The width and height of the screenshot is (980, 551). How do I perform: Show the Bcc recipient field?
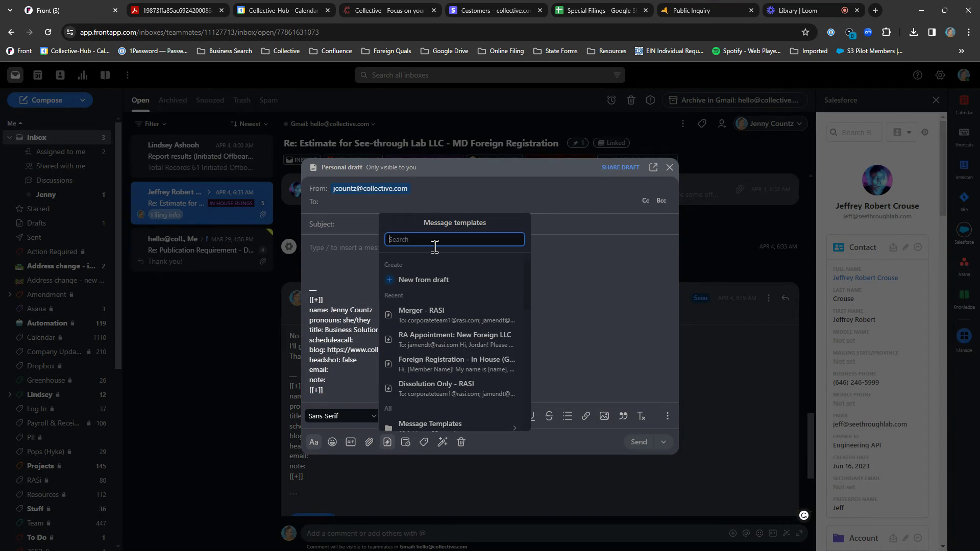pos(661,201)
